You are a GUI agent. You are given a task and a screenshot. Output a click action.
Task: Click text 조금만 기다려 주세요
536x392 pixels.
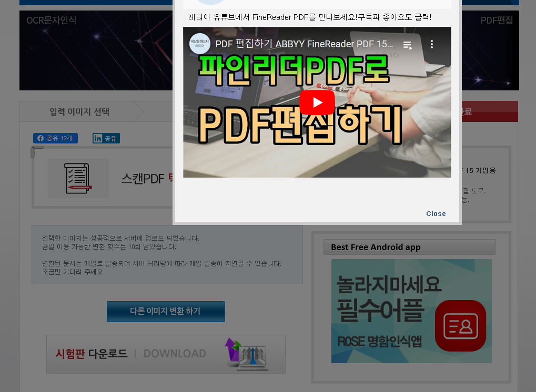[73, 272]
